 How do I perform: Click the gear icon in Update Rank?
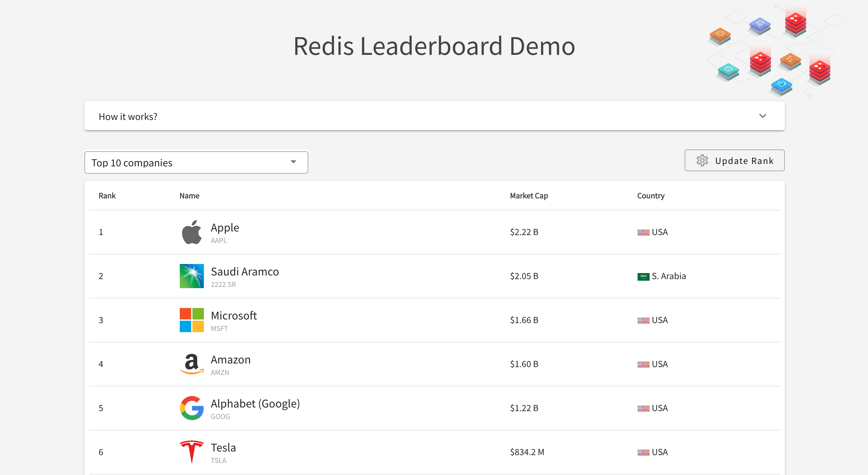[702, 161]
